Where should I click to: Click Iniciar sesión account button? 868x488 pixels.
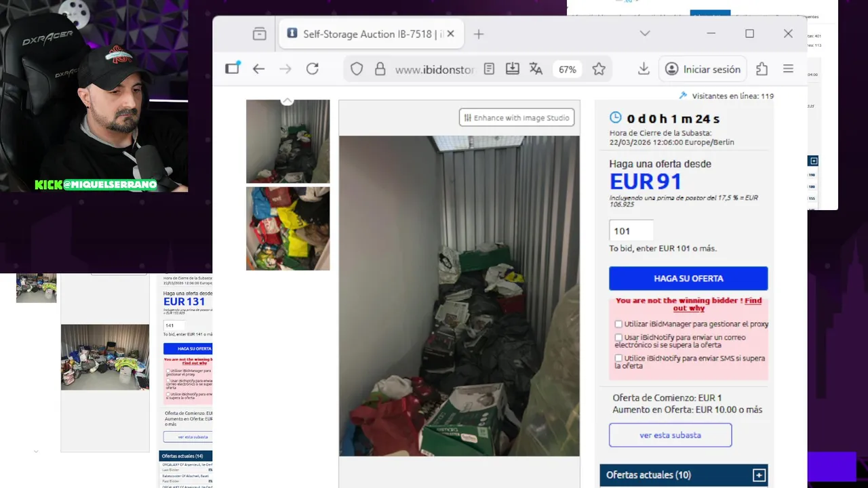703,69
